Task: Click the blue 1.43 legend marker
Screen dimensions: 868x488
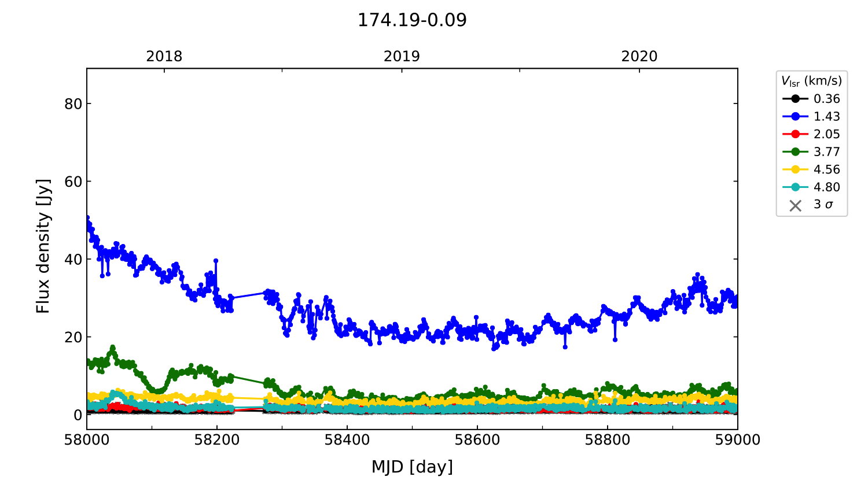Action: (x=796, y=116)
